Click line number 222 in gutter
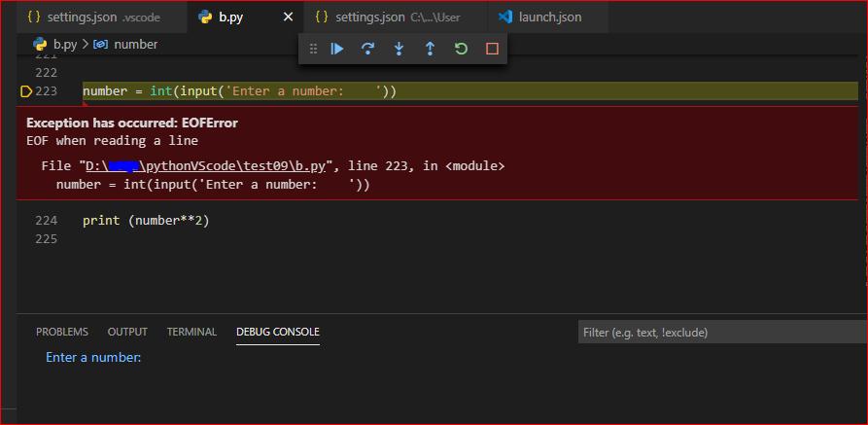Screen dimensions: 868x425 click(x=47, y=73)
